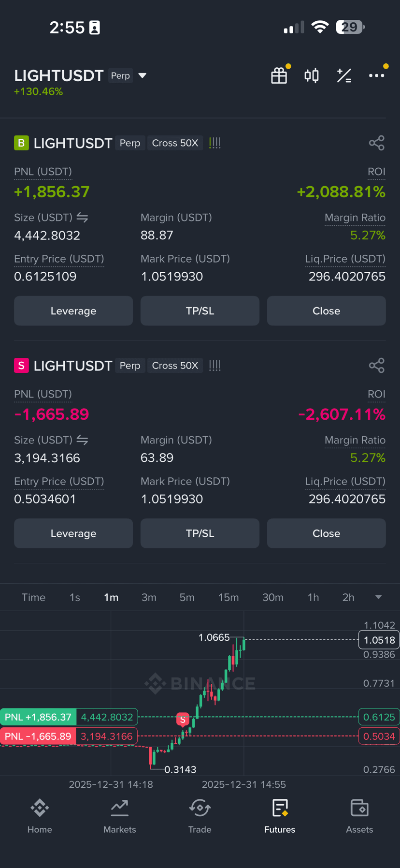Viewport: 400px width, 868px height.
Task: Open TP/SL for short position
Action: (200, 533)
